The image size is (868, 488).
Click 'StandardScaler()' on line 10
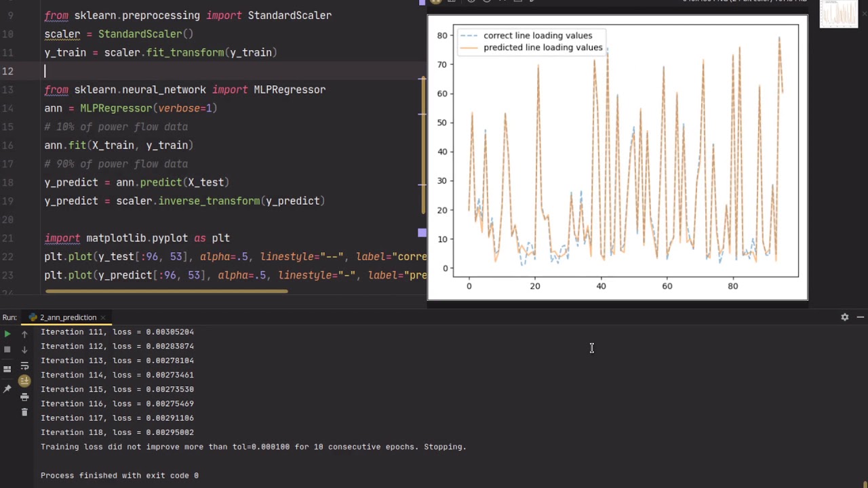pos(146,34)
